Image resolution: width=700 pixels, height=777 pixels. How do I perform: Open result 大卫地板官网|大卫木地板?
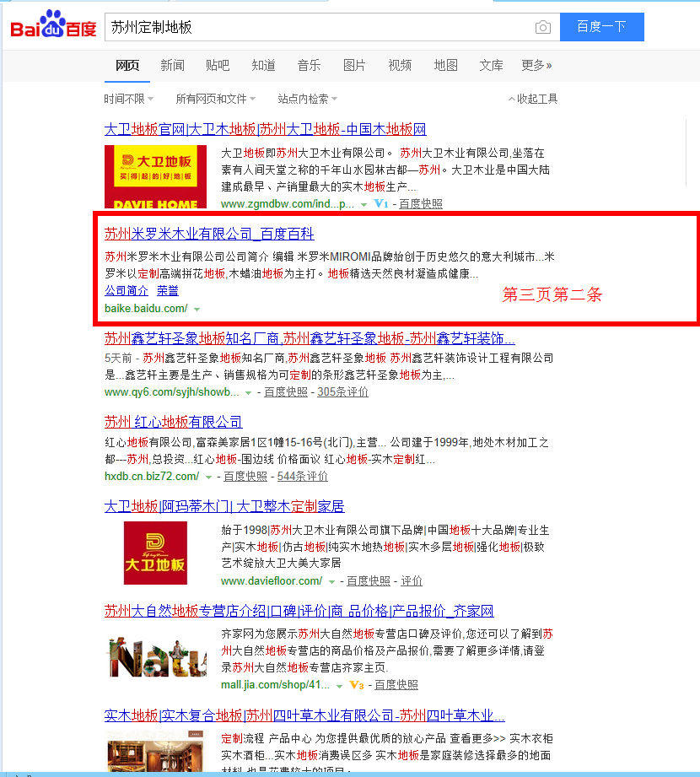click(x=265, y=129)
